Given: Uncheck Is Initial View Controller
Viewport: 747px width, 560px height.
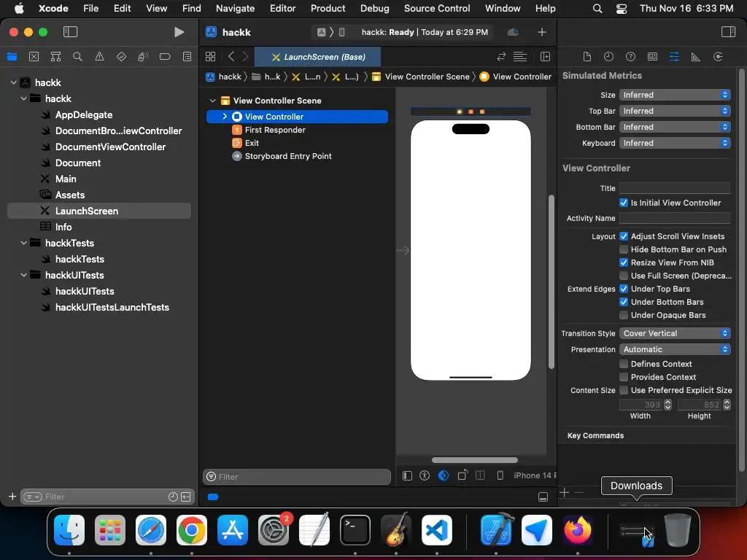Looking at the screenshot, I should 623,203.
